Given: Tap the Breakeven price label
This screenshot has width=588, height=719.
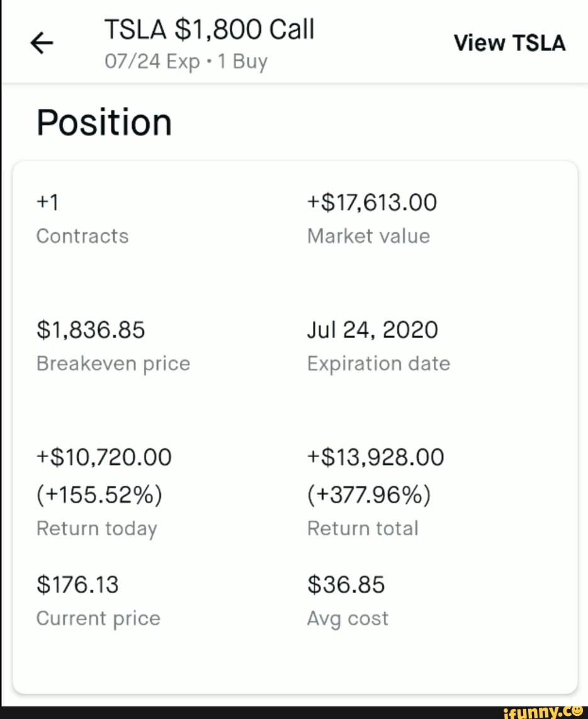Looking at the screenshot, I should pyautogui.click(x=113, y=364).
